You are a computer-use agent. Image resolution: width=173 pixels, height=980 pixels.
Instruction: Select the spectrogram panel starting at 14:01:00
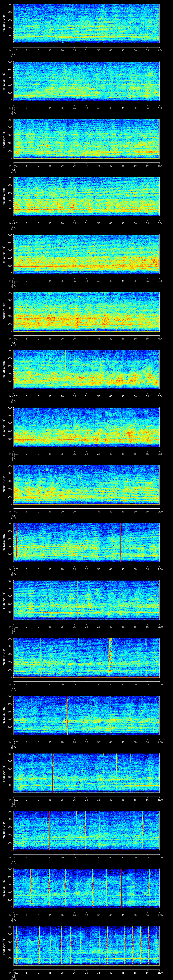point(86,24)
